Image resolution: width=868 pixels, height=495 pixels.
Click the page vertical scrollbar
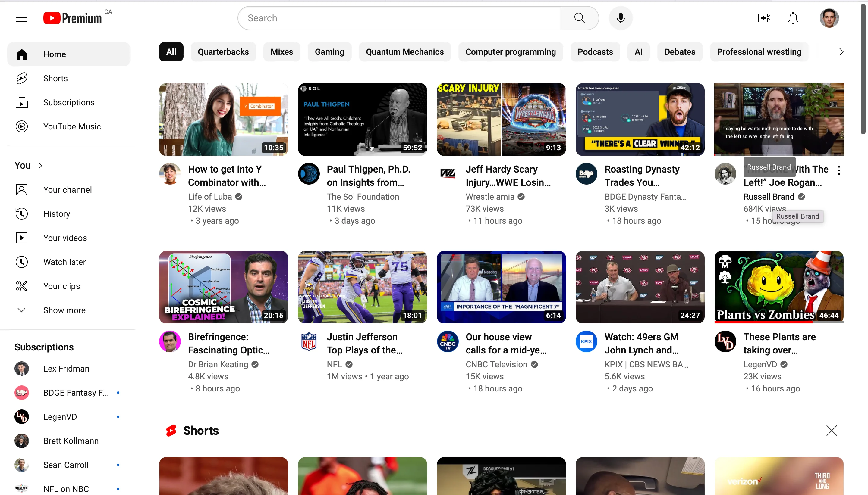pos(863,68)
